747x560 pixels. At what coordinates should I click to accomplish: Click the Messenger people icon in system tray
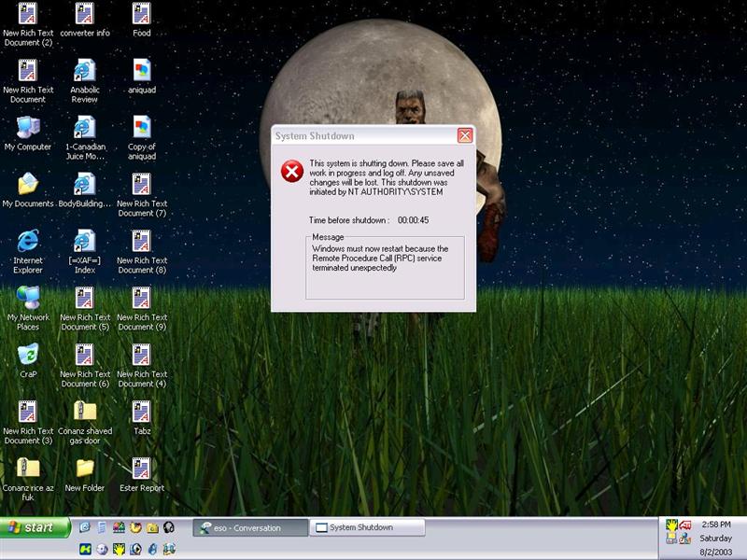pos(685,539)
